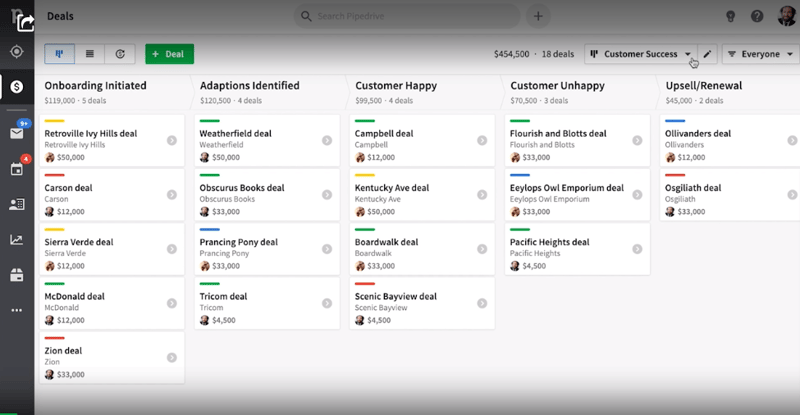Open the Zion deal title
This screenshot has height=415, width=800.
click(63, 351)
